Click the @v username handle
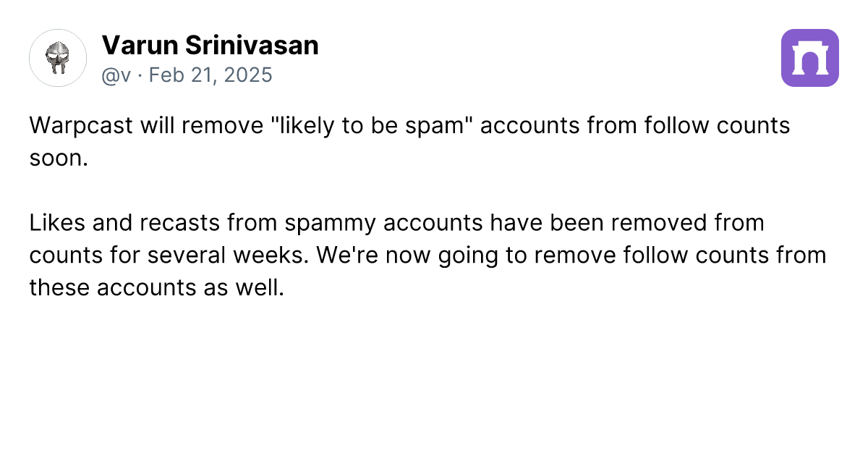 coord(116,75)
